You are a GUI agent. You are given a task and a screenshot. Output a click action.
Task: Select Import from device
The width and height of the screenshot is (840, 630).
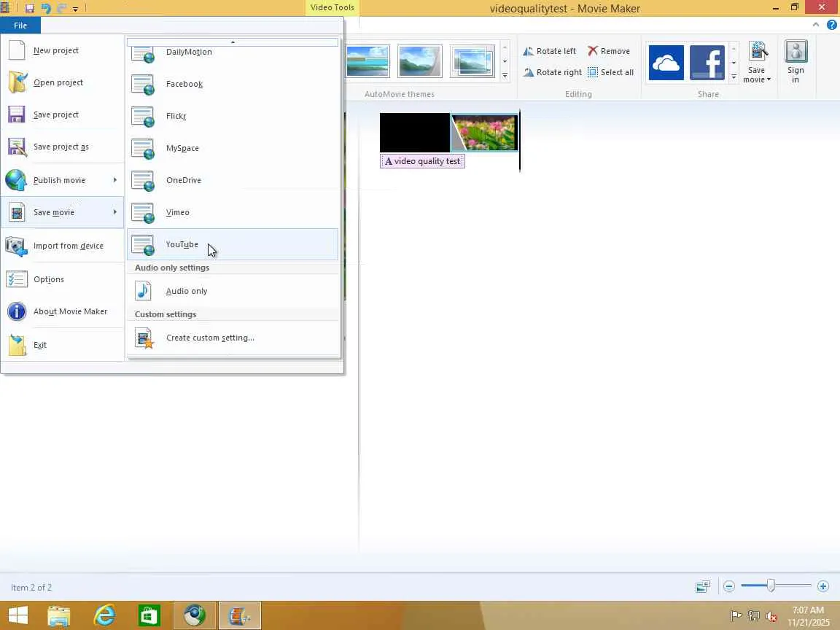click(x=62, y=246)
